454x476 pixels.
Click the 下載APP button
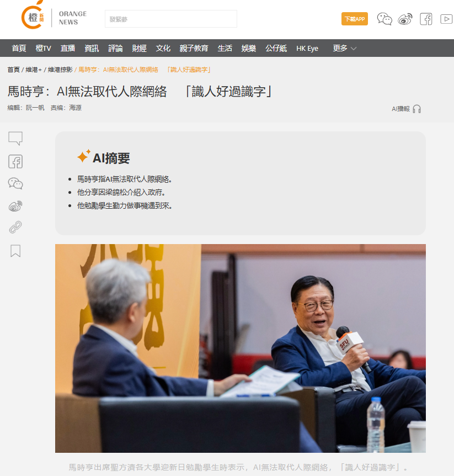coord(355,19)
